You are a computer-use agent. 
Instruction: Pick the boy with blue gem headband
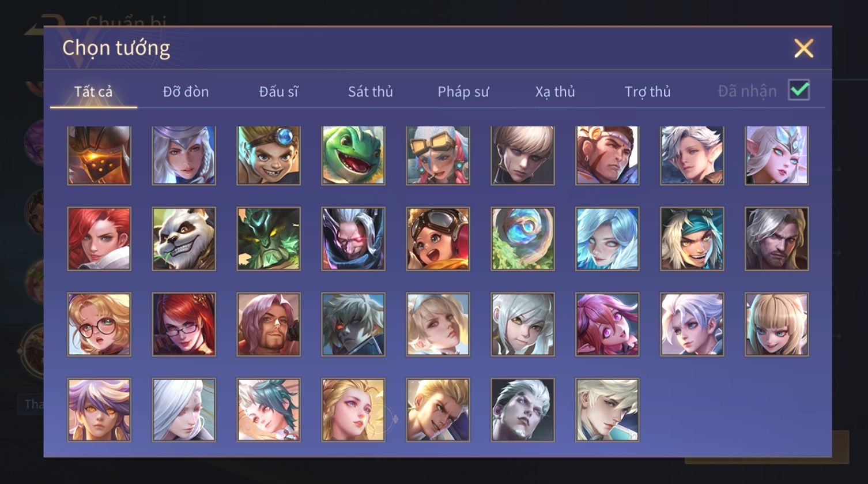[269, 156]
